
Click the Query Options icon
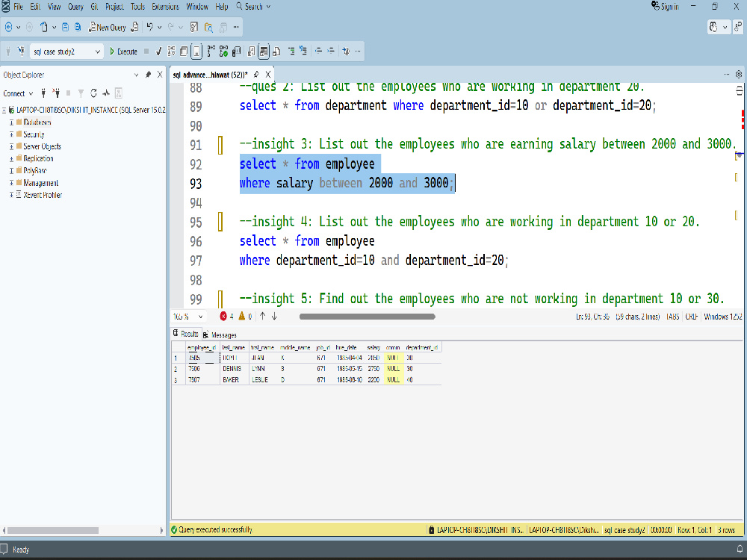[184, 51]
